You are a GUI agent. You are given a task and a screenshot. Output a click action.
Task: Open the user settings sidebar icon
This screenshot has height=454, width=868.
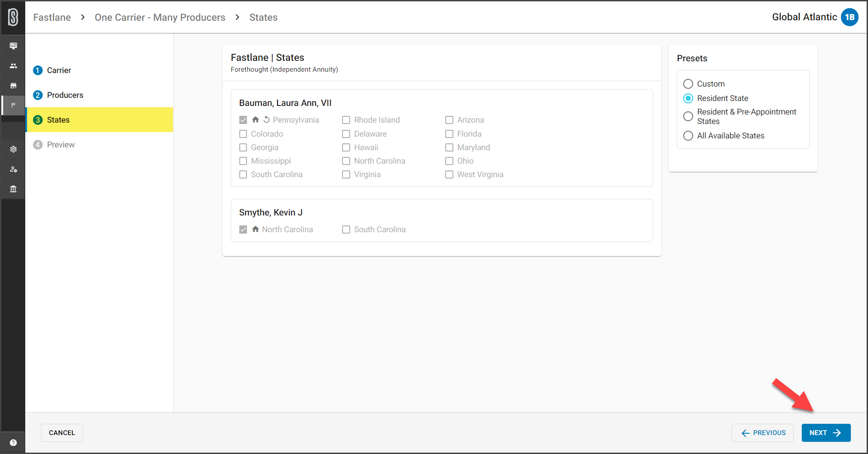[x=13, y=170]
